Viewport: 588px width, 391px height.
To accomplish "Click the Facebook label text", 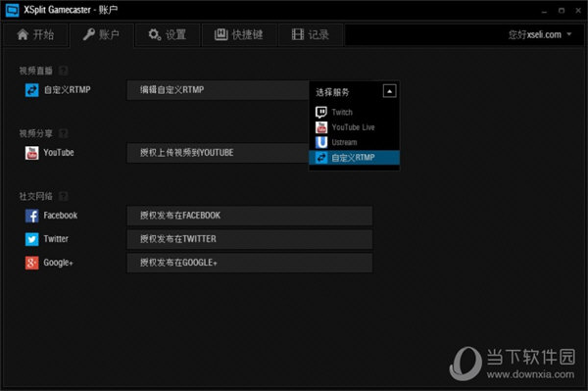I will pyautogui.click(x=61, y=216).
